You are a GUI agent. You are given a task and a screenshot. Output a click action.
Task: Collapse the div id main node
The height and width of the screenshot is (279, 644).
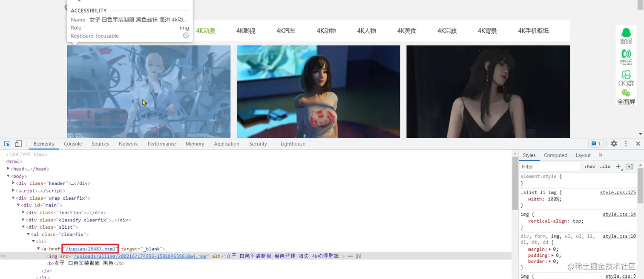pos(18,205)
